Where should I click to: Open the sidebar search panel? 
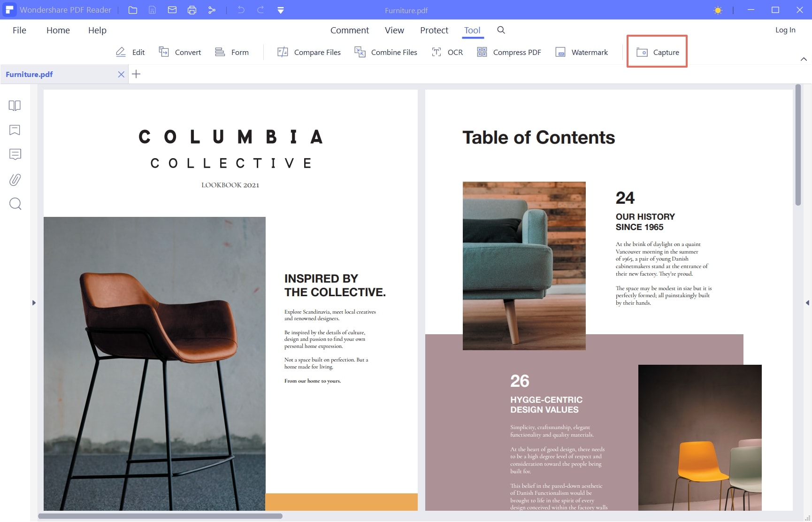pos(15,204)
